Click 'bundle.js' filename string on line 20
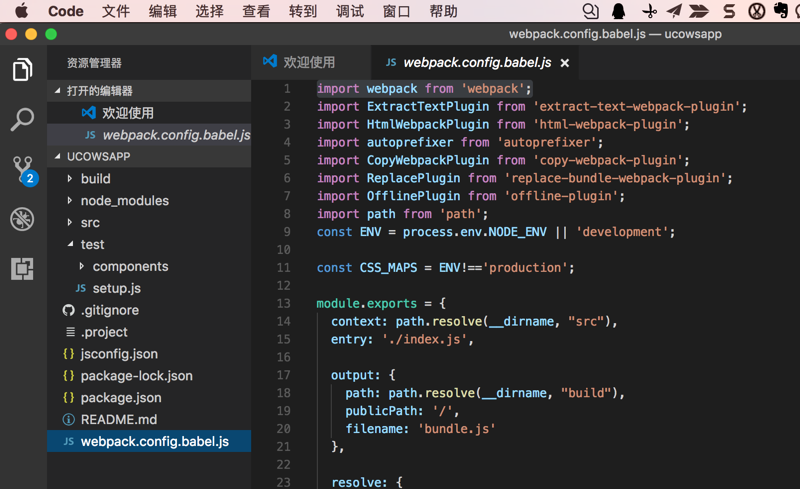The width and height of the screenshot is (800, 489). pyautogui.click(x=457, y=429)
